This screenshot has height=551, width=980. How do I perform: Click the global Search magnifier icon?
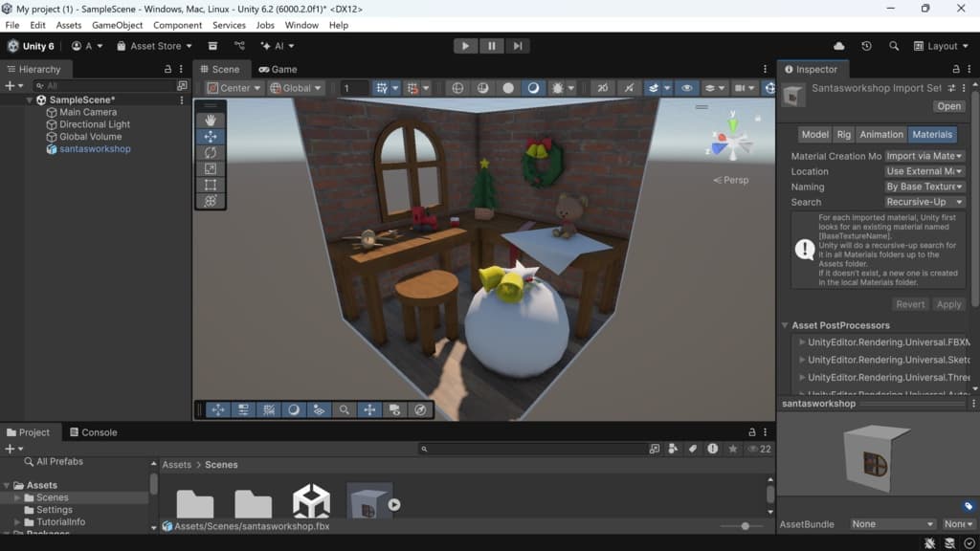click(894, 46)
